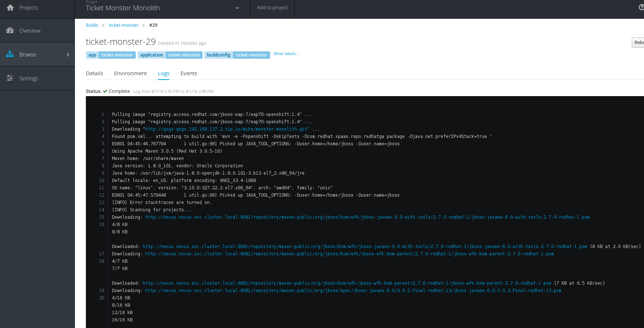Click the Browse sitemap icon
This screenshot has height=328, width=644.
10,54
